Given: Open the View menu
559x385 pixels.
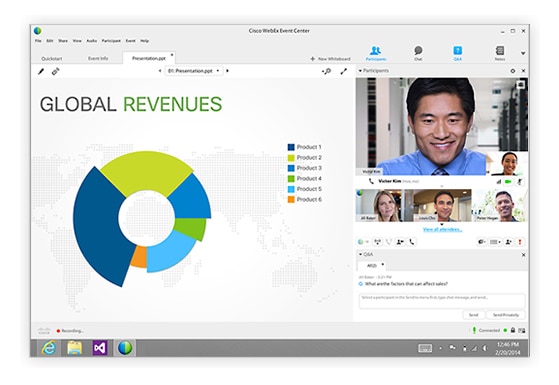Looking at the screenshot, I should 77,41.
